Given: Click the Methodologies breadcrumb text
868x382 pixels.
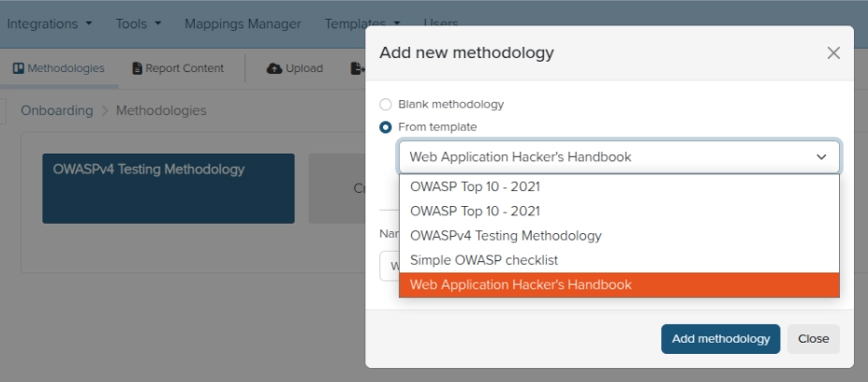Looking at the screenshot, I should pyautogui.click(x=161, y=110).
